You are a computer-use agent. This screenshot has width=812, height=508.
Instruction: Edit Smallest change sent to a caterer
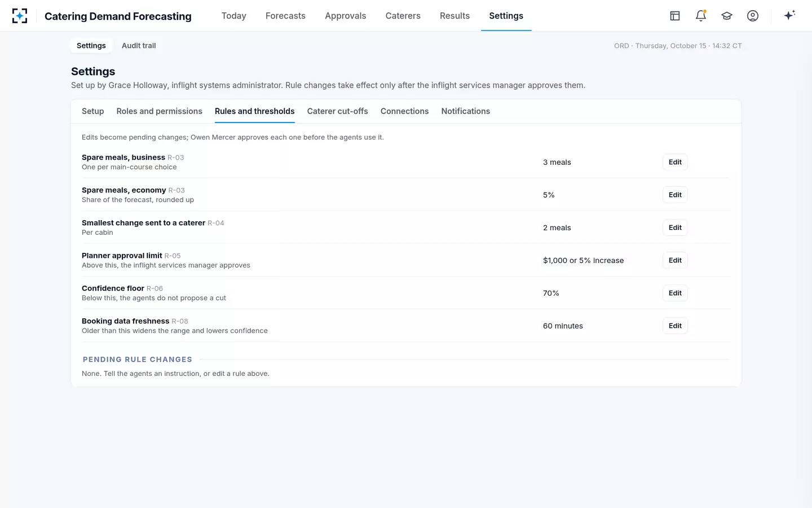point(675,227)
